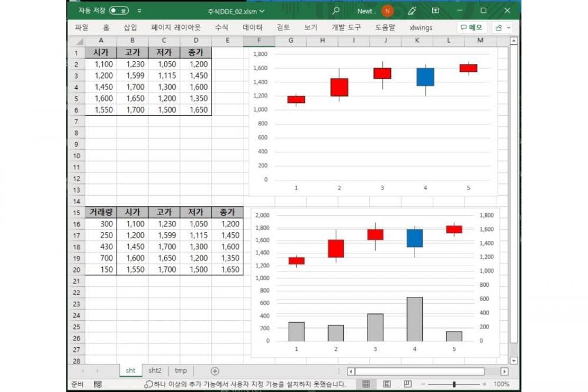
Task: Open the 페이지 레이아웃 tab
Action: pos(176,28)
